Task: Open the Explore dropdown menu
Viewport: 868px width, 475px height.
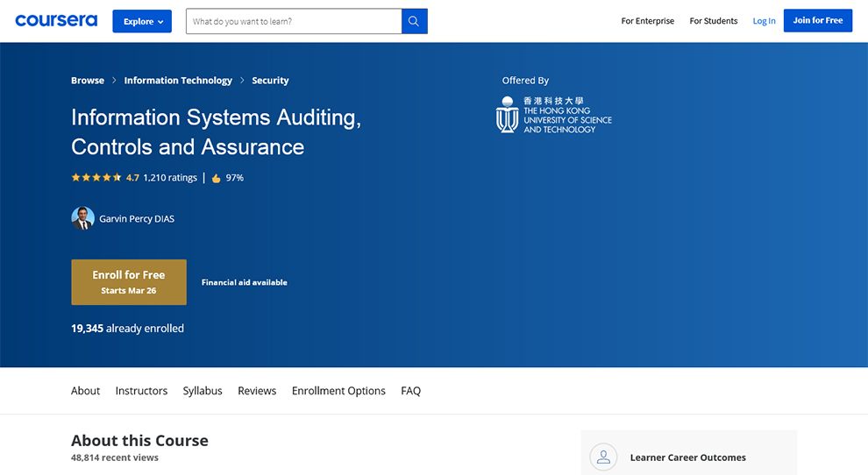Action: click(x=142, y=21)
